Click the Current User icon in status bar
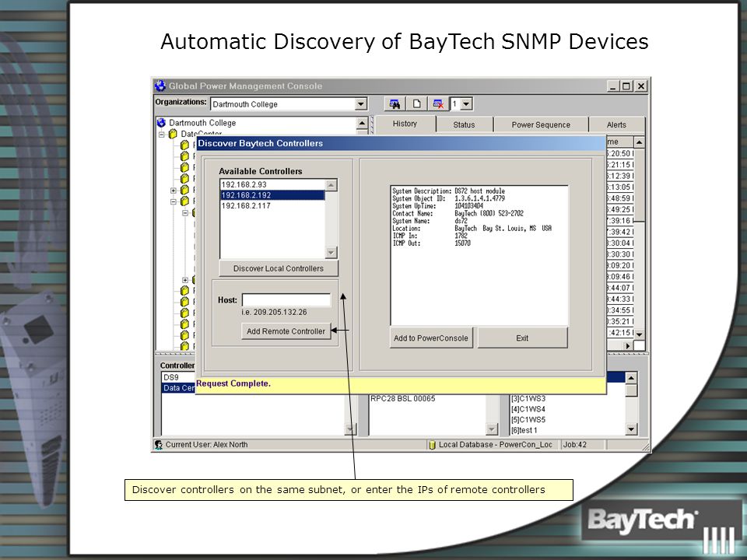Viewport: 747px width, 560px height. click(159, 445)
